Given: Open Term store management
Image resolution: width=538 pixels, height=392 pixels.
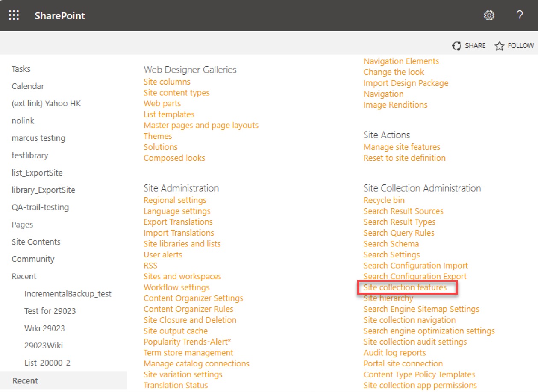Looking at the screenshot, I should tap(188, 353).
